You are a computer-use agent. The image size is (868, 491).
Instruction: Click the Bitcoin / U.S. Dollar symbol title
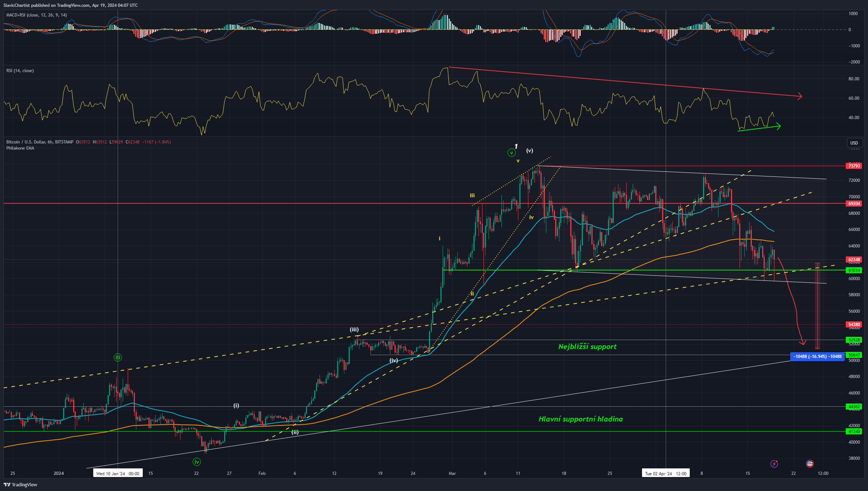(x=40, y=142)
